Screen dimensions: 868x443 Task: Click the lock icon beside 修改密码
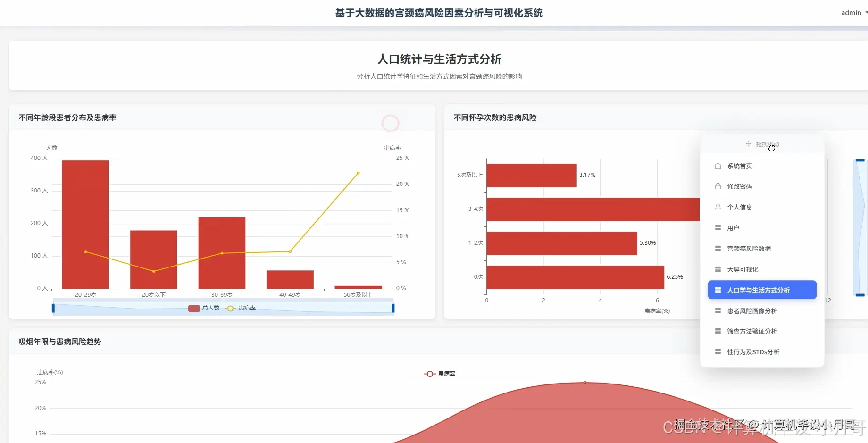click(718, 186)
